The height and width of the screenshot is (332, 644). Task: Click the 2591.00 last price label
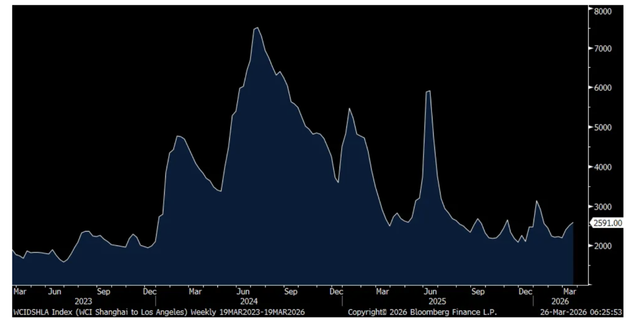tap(607, 223)
